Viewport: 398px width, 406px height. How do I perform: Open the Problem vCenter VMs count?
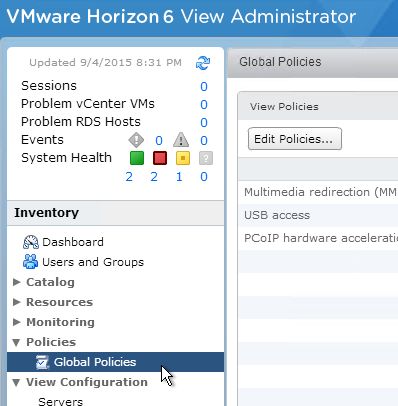pyautogui.click(x=204, y=105)
